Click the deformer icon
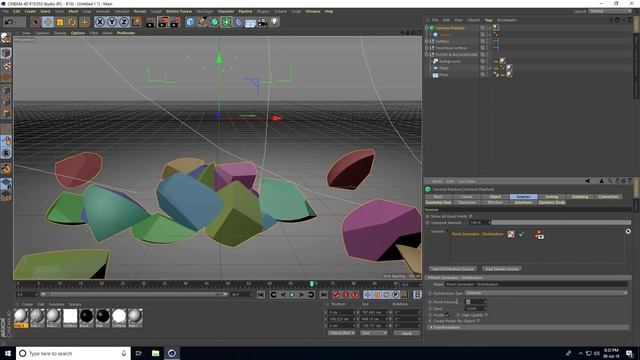The height and width of the screenshot is (360, 640). [239, 22]
